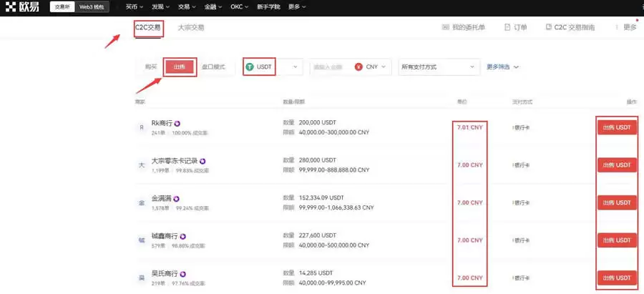Viewport: 644px width, 294px height.
Task: Select the 购买 buy option
Action: (x=150, y=67)
